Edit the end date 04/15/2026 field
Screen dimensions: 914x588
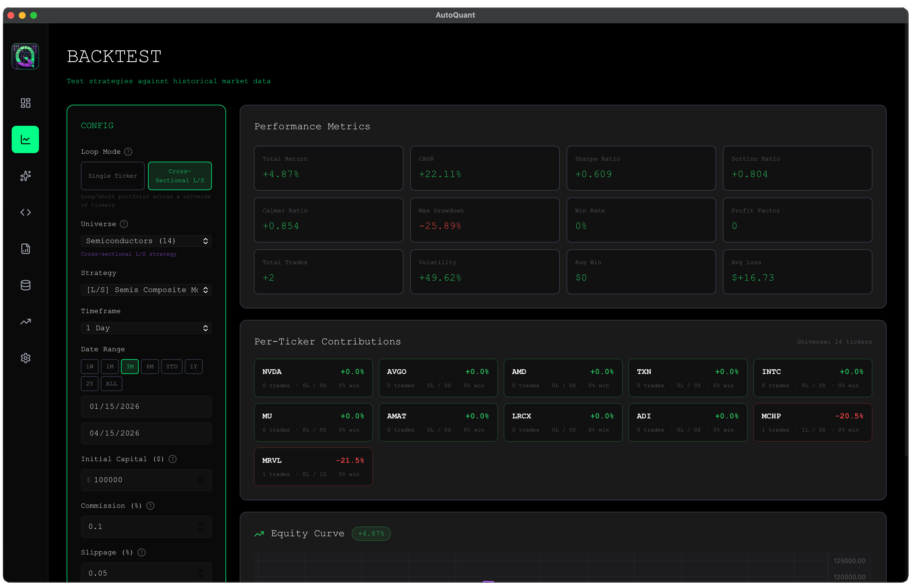146,433
